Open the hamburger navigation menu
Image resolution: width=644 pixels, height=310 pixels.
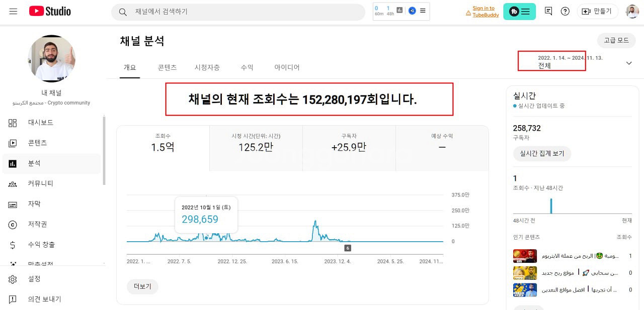14,11
